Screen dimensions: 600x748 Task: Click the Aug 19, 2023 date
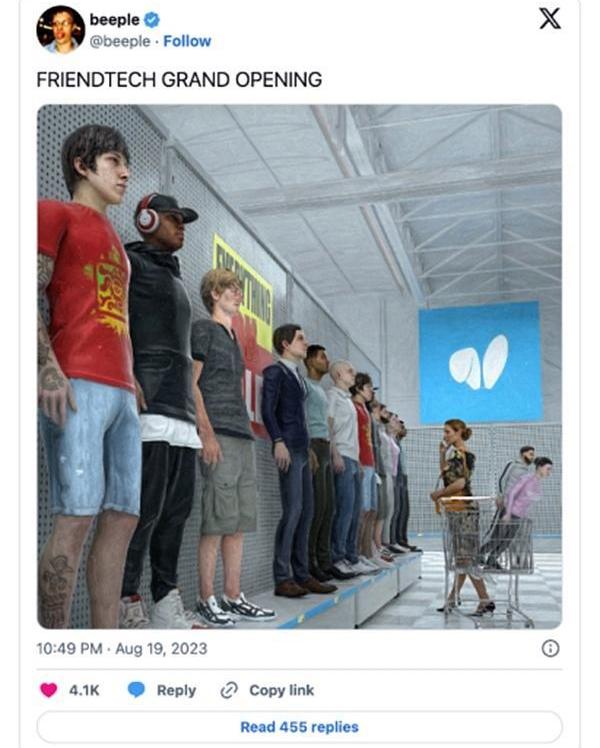pos(161,649)
